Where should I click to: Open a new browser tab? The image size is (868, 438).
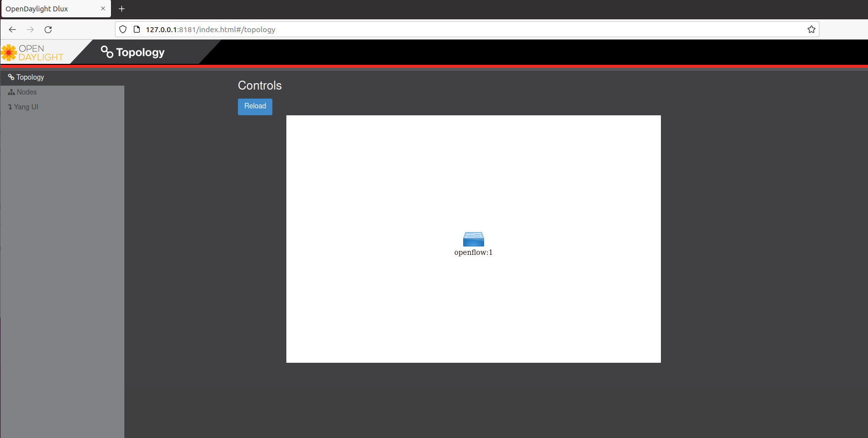click(x=122, y=9)
